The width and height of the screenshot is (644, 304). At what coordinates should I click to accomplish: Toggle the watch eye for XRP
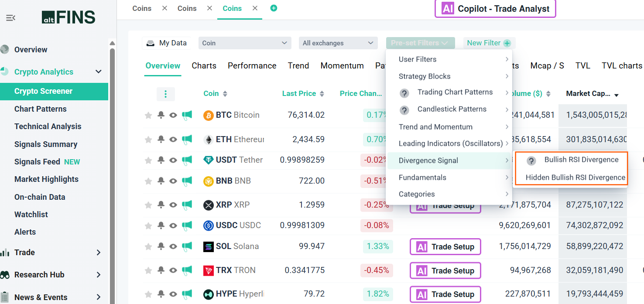coord(173,205)
